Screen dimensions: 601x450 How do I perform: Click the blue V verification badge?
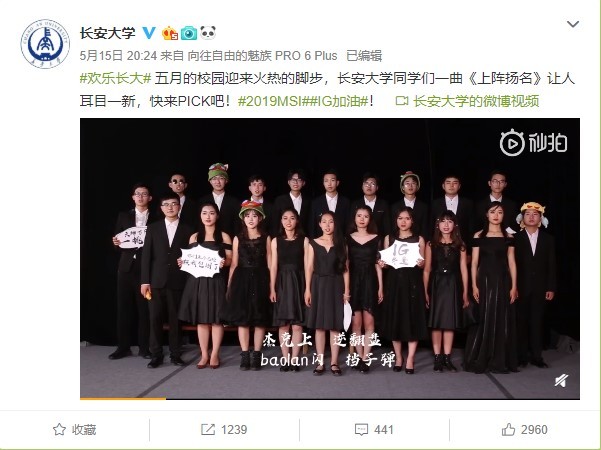149,33
